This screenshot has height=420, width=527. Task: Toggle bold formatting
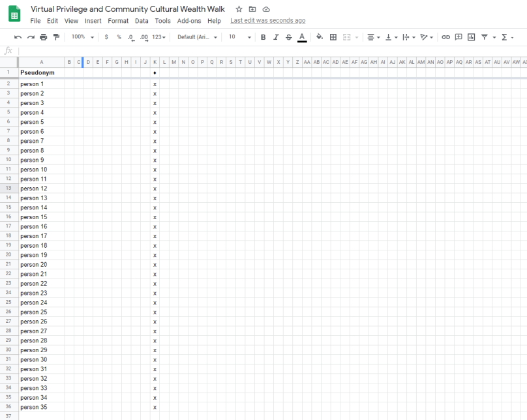(263, 37)
